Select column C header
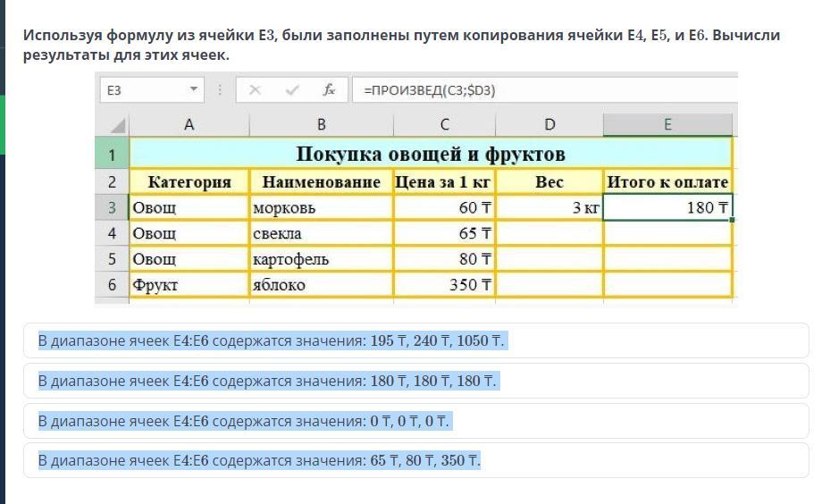 point(445,125)
